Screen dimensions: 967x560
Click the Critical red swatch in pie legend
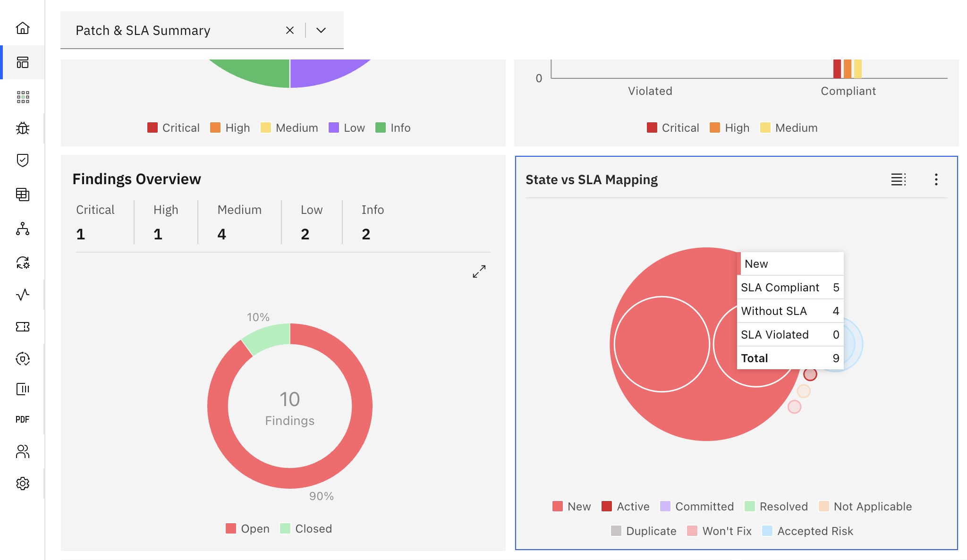153,127
